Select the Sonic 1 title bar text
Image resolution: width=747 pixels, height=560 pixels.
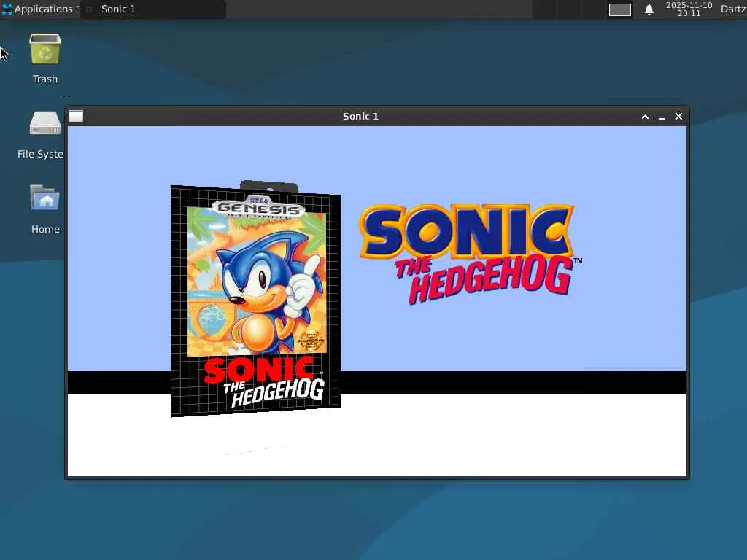360,116
